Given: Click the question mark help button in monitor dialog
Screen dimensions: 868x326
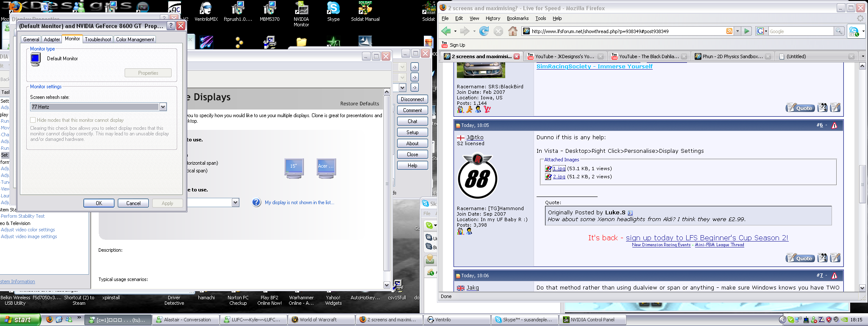Looking at the screenshot, I should coord(170,26).
